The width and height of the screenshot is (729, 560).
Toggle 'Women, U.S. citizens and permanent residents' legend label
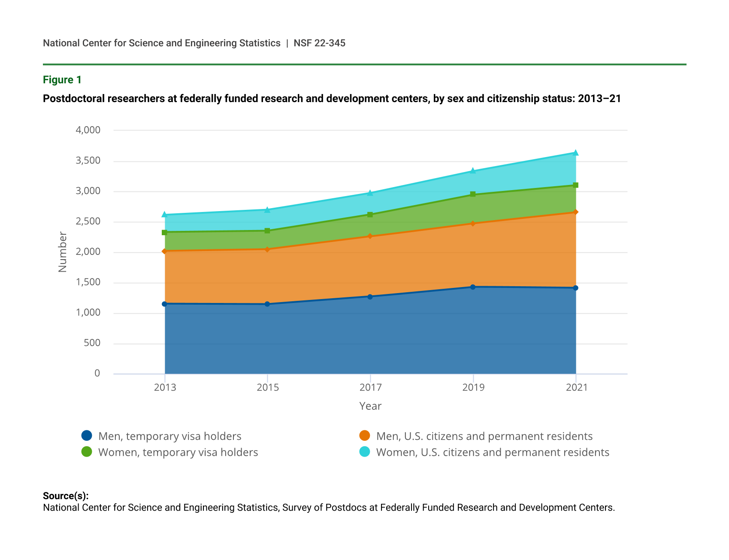pos(493,453)
